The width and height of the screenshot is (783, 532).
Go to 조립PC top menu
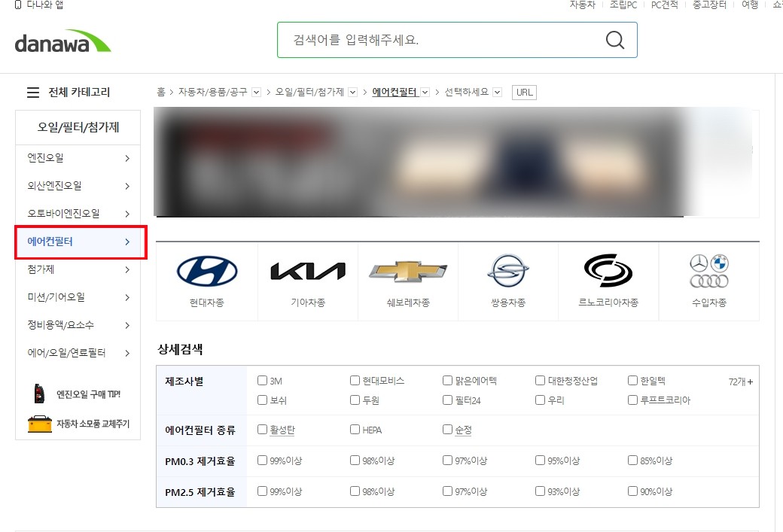623,5
